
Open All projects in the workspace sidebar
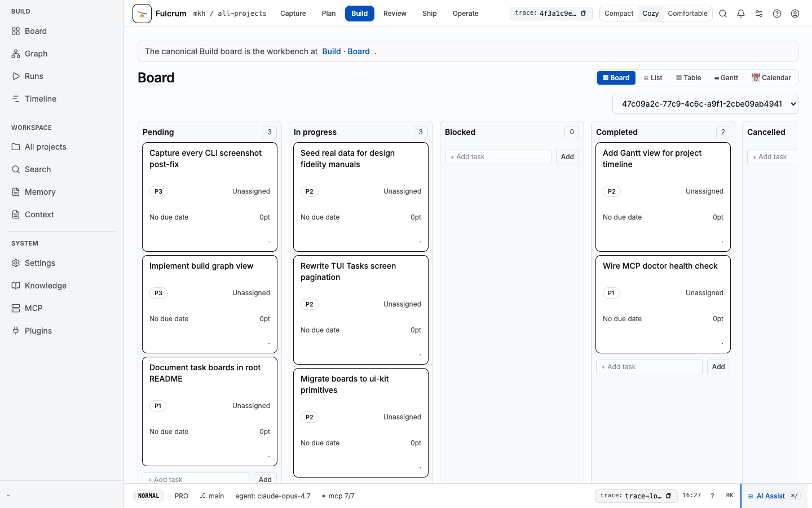coord(62,147)
